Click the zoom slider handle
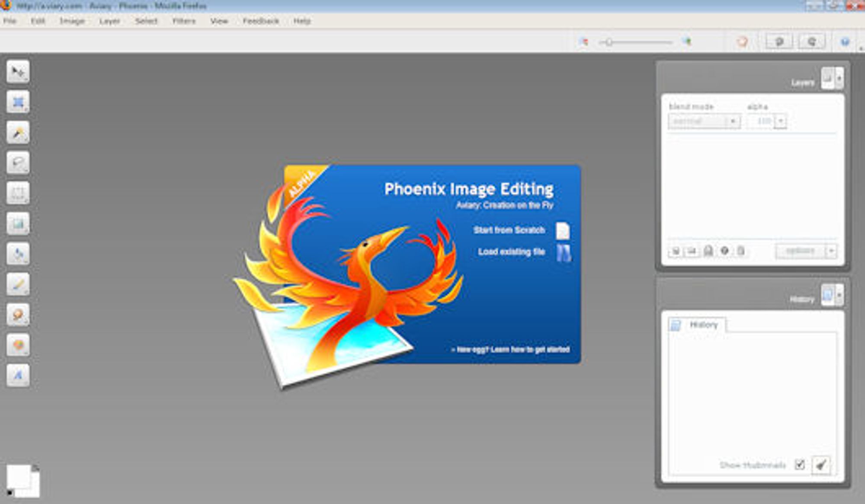 coord(609,42)
